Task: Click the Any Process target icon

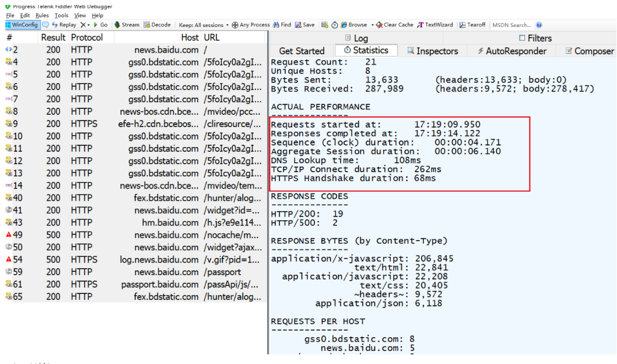Action: (x=235, y=25)
